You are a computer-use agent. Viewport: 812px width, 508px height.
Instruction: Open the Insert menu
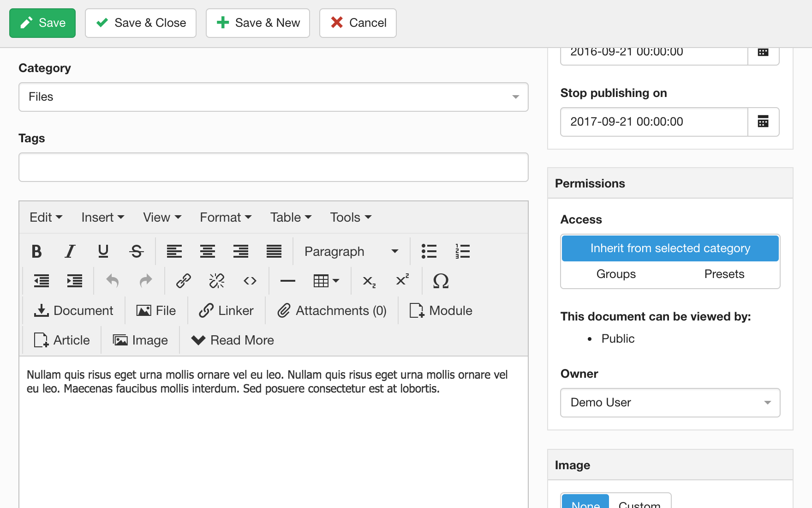(x=102, y=218)
